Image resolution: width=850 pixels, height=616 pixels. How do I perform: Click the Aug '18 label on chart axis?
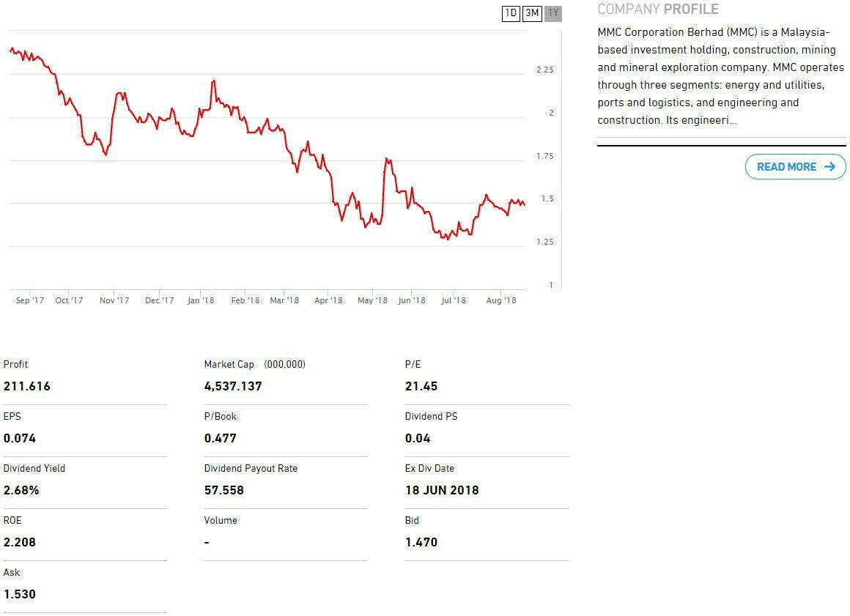coord(501,300)
